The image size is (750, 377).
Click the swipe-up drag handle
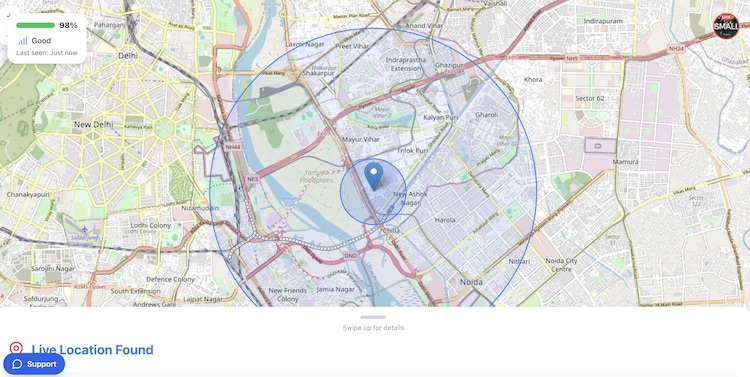pyautogui.click(x=374, y=317)
